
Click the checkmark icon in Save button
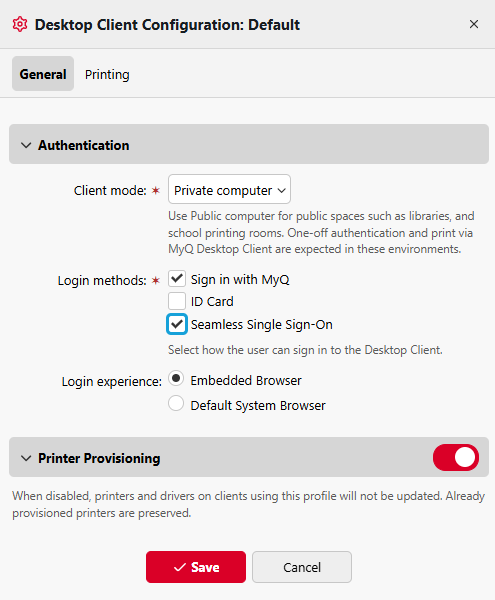click(x=180, y=567)
